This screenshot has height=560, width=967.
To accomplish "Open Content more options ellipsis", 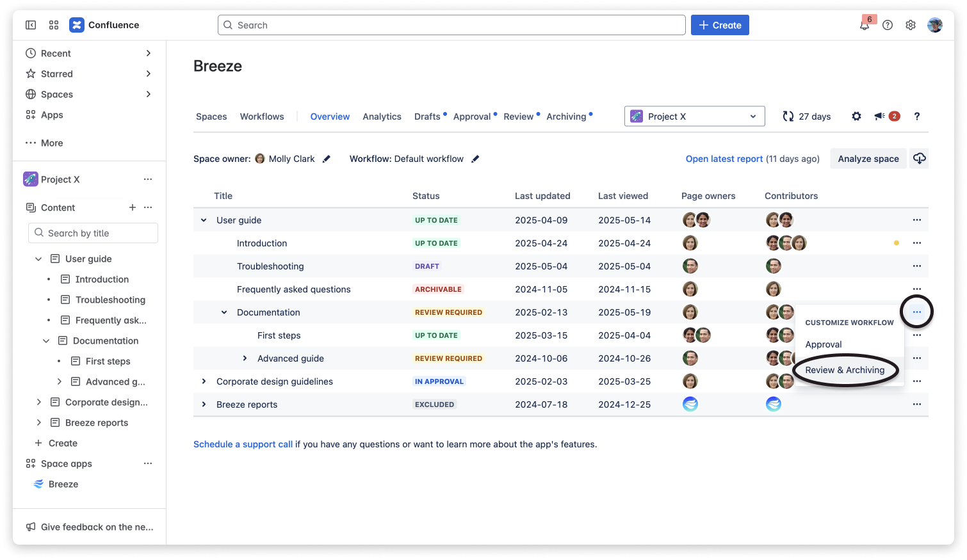I will [x=148, y=207].
